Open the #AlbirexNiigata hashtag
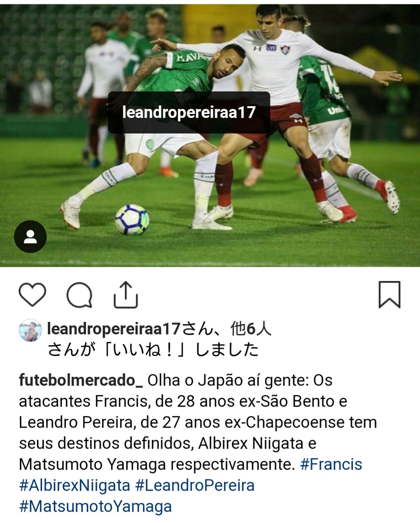The width and height of the screenshot is (420, 523). pyautogui.click(x=75, y=485)
